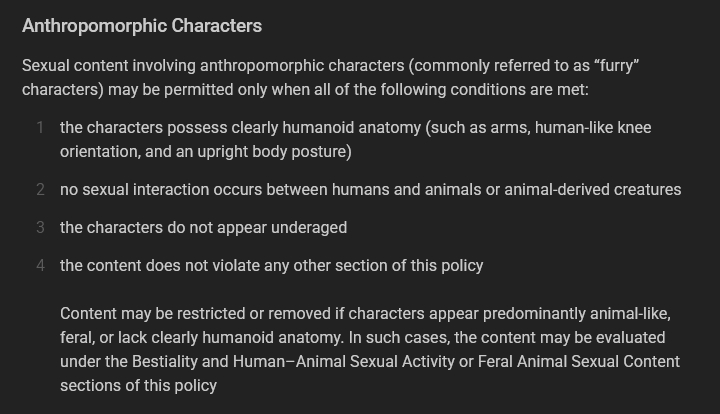The image size is (720, 414).
Task: Click the condition about clearly humanoid anatomy
Action: point(355,128)
